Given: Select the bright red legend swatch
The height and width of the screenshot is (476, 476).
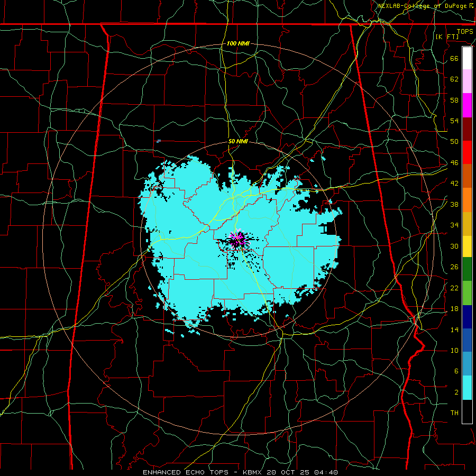Looking at the screenshot, I should 467,152.
